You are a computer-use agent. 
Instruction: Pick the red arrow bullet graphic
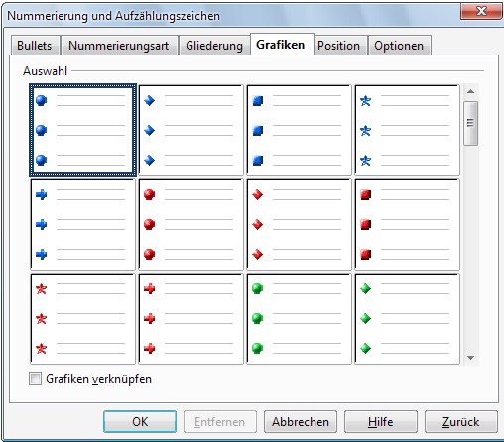coord(190,319)
